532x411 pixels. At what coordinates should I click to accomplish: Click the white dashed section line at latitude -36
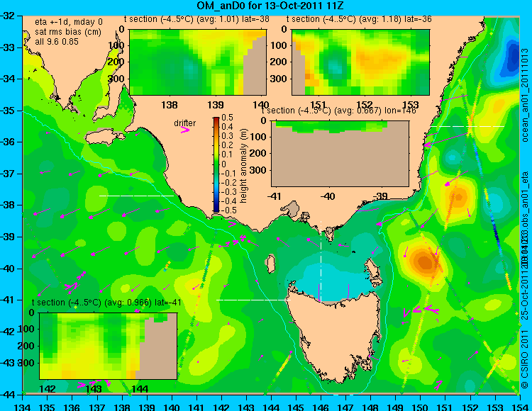[467, 126]
